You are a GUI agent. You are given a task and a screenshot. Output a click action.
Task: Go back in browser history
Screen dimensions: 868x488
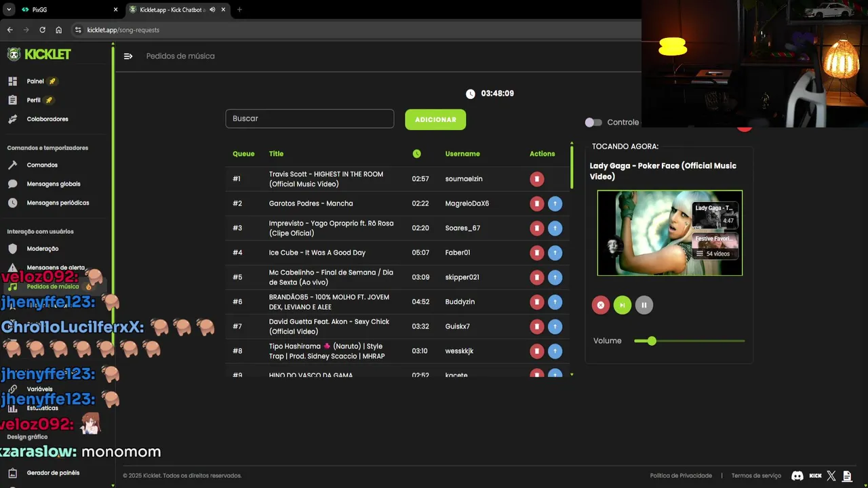tap(9, 30)
